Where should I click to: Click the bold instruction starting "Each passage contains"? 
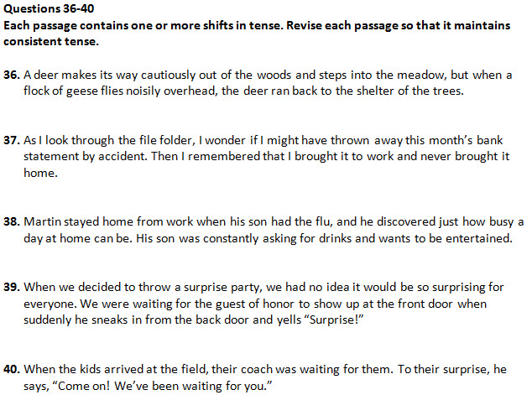(x=256, y=26)
